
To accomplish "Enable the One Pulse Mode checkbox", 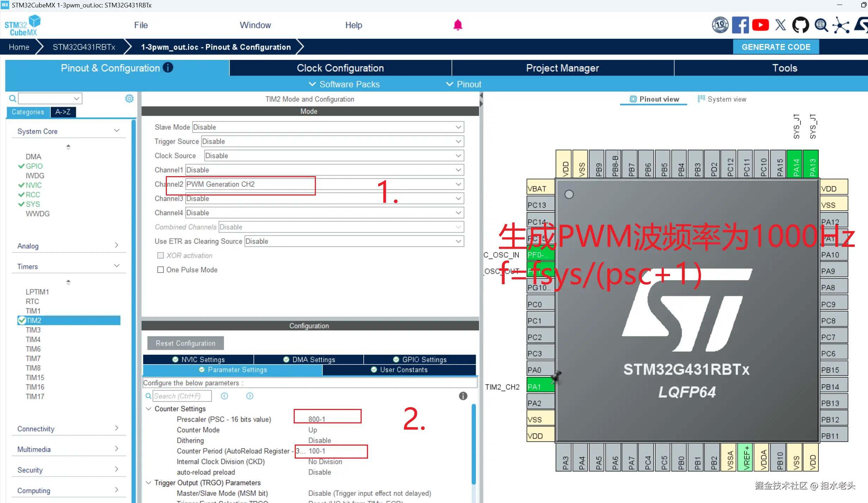I will click(161, 269).
